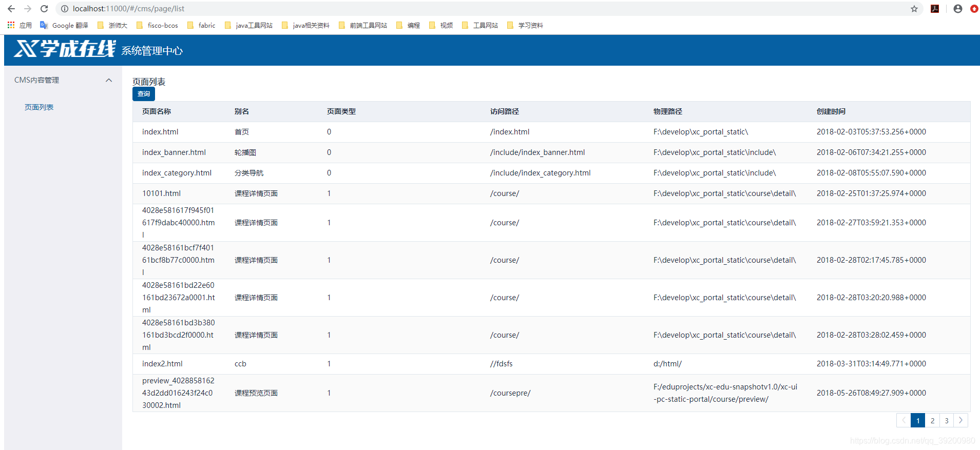Collapse the CMS内容管理 menu chevron
Viewport: 980px width, 450px height.
coord(109,80)
